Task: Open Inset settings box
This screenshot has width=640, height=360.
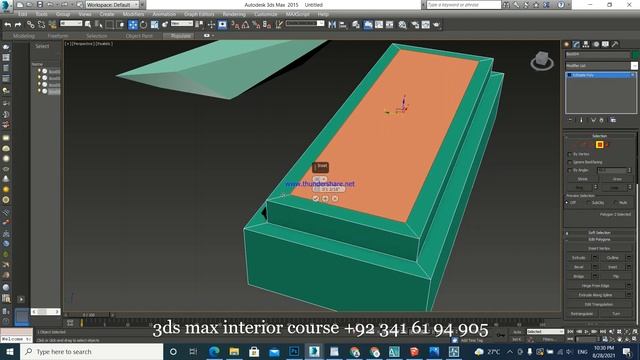Action: point(629,267)
